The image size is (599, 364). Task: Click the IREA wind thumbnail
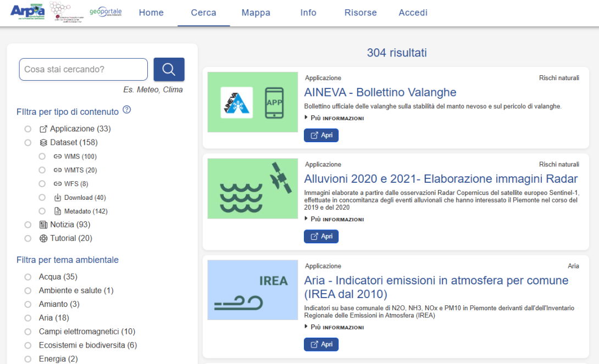252,290
